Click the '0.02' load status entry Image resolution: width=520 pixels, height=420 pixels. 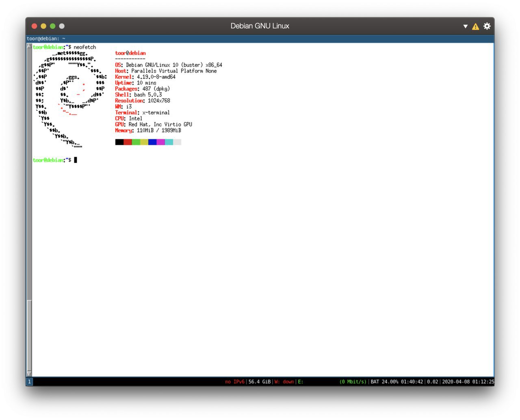coord(433,382)
